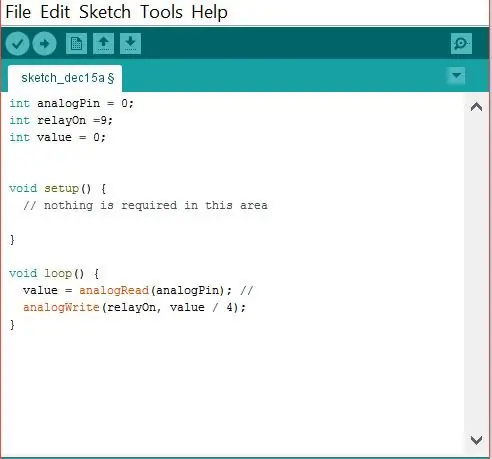The image size is (492, 459).
Task: Open the File menu
Action: pyautogui.click(x=18, y=12)
